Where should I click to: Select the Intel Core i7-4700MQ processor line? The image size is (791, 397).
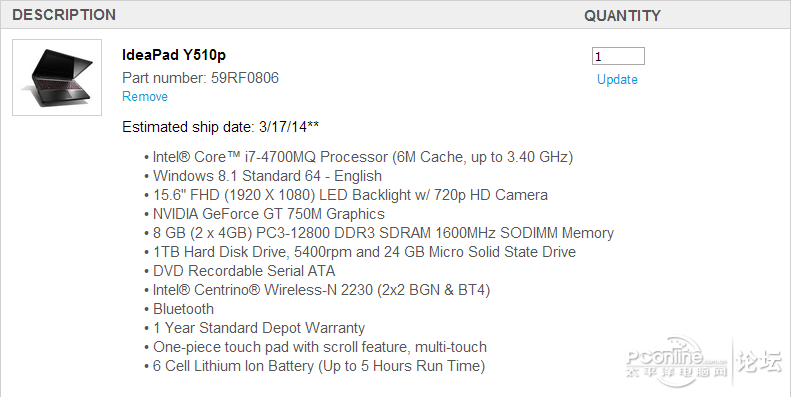tap(363, 157)
